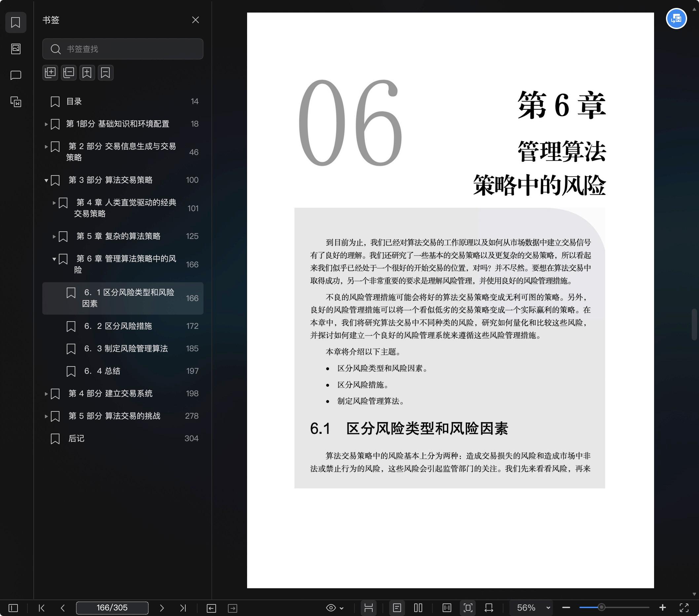The width and height of the screenshot is (699, 616).
Task: Toggle continuous scrolling mode
Action: 368,608
